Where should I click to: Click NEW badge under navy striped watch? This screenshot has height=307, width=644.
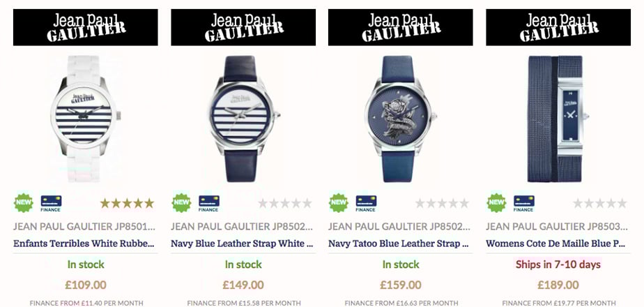(x=181, y=202)
